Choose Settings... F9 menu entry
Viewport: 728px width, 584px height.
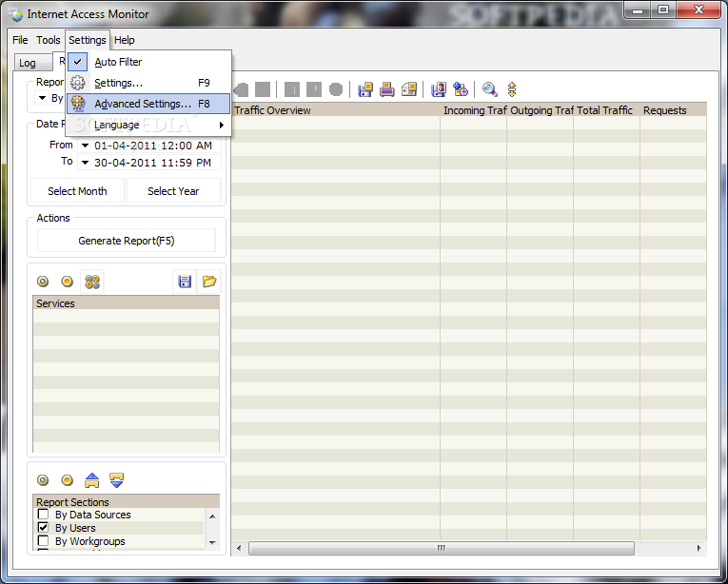point(148,83)
